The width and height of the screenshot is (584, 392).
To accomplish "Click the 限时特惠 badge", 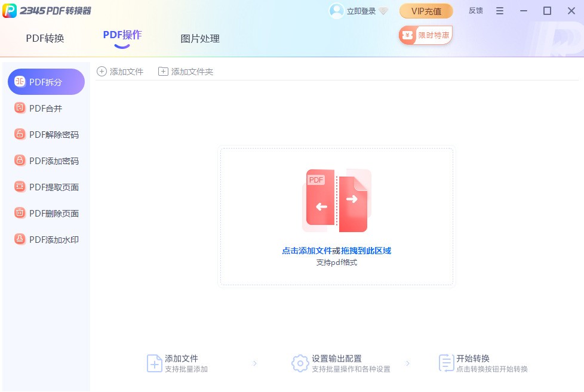I will (425, 35).
